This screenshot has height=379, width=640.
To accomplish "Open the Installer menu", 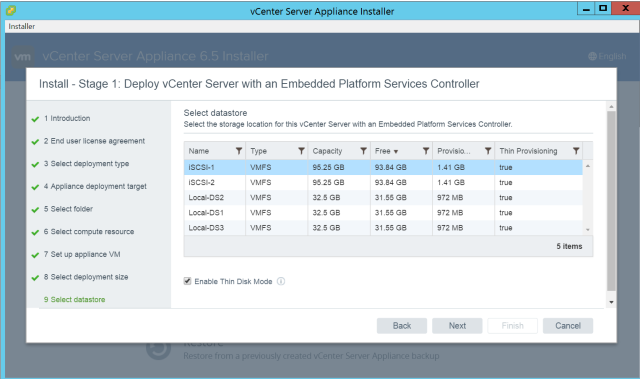I will [x=22, y=26].
